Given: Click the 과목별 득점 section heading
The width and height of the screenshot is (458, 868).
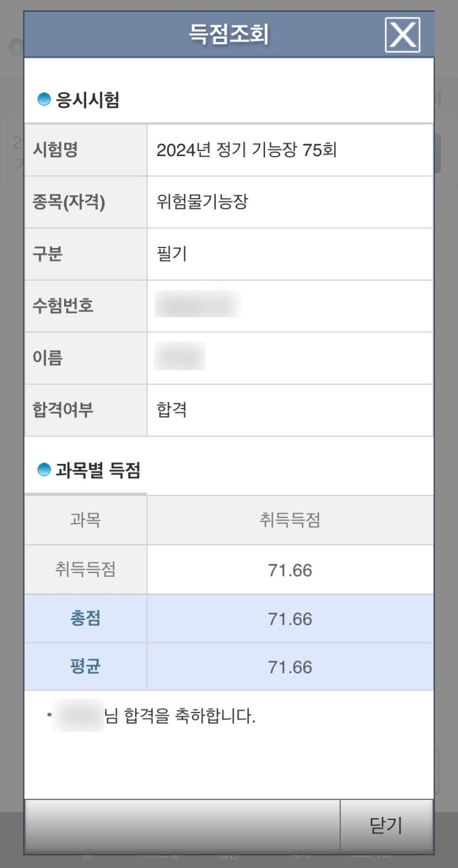Looking at the screenshot, I should tap(98, 471).
